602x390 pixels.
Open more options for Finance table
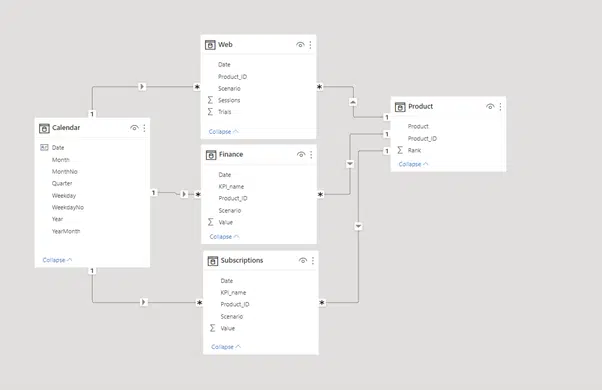tap(311, 155)
